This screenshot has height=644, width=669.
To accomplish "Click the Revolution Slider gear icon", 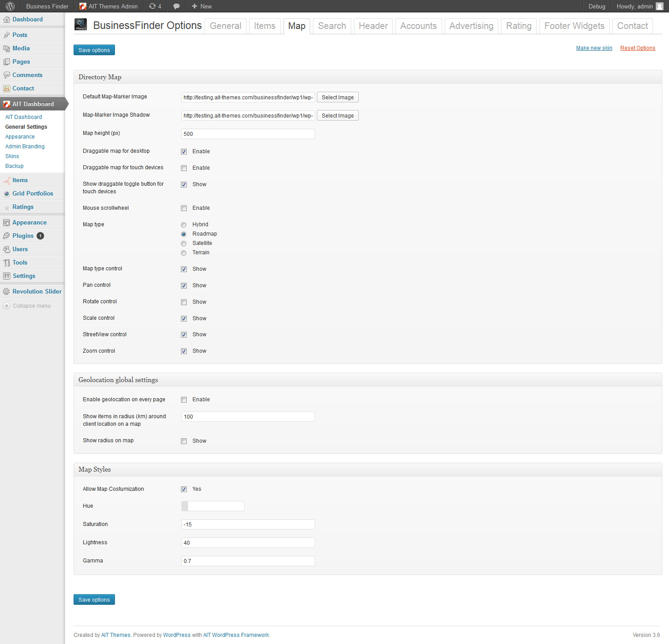I will pyautogui.click(x=6, y=291).
